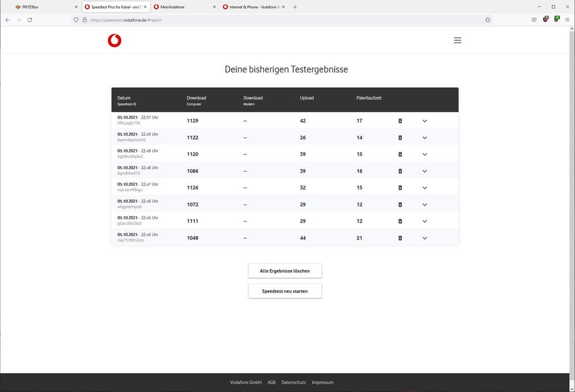The image size is (575, 392).
Task: Close the Internet & Phone tab
Action: [x=283, y=7]
